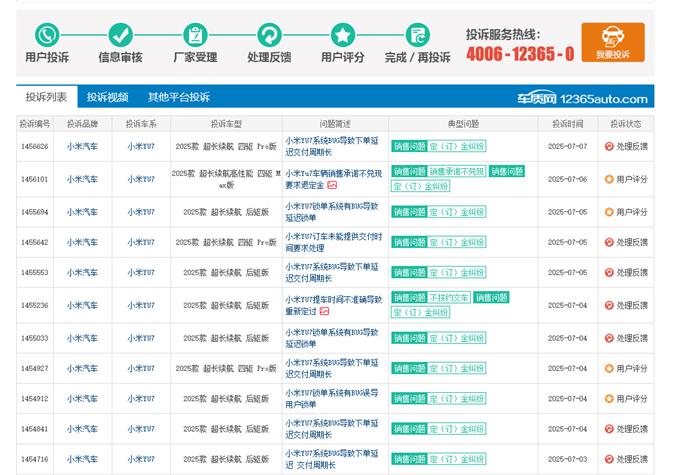
Task: Click the 厂家受理 clipboard step icon
Action: point(195,35)
